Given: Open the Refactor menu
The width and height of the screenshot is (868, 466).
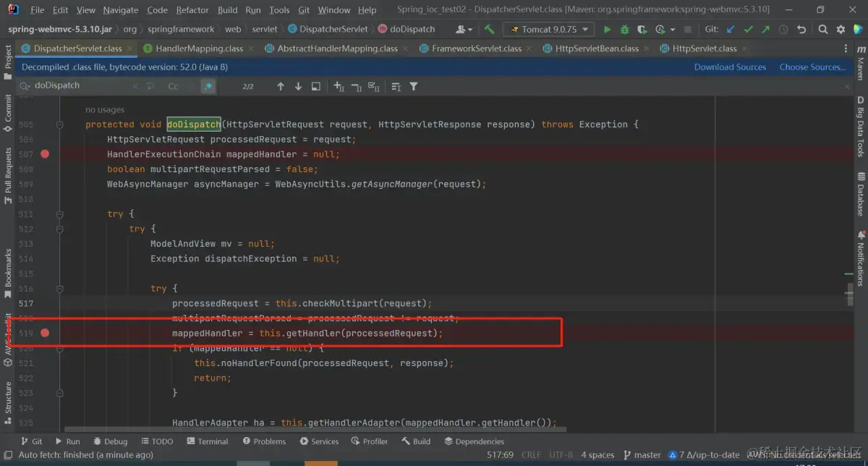Looking at the screenshot, I should click(192, 10).
